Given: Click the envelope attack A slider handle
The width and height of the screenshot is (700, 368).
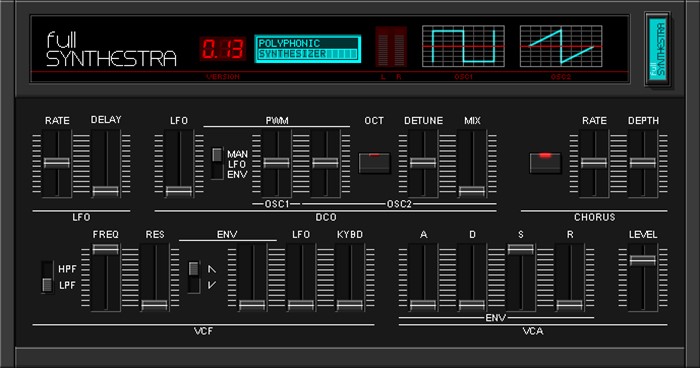Looking at the screenshot, I should pos(423,305).
